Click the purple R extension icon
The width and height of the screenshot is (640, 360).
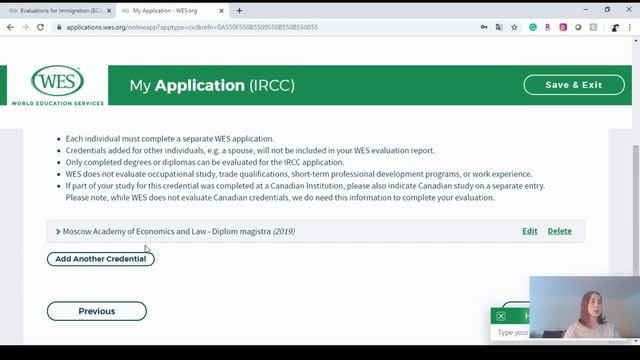548,27
